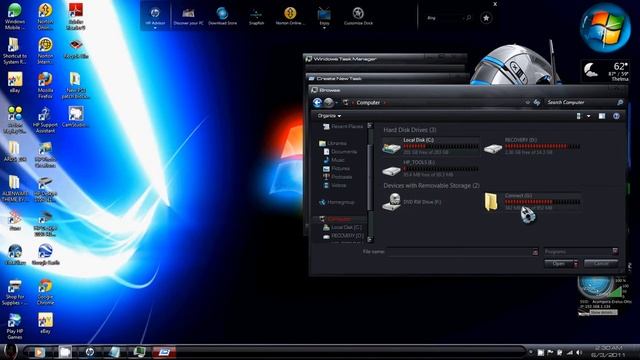Select Videos library in navigation pane

(335, 185)
